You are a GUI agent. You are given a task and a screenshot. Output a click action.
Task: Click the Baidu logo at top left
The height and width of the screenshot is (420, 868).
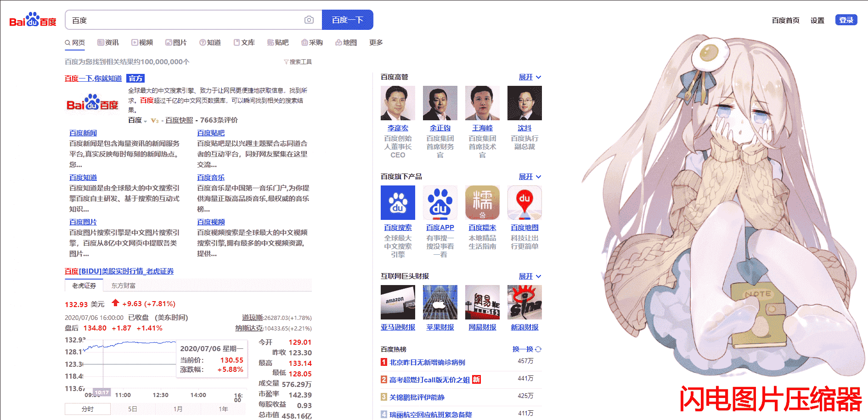click(33, 20)
